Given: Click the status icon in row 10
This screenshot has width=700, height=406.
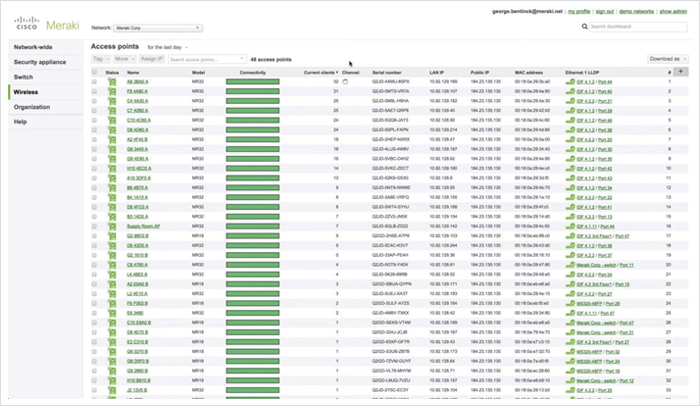Looking at the screenshot, I should pos(112,168).
